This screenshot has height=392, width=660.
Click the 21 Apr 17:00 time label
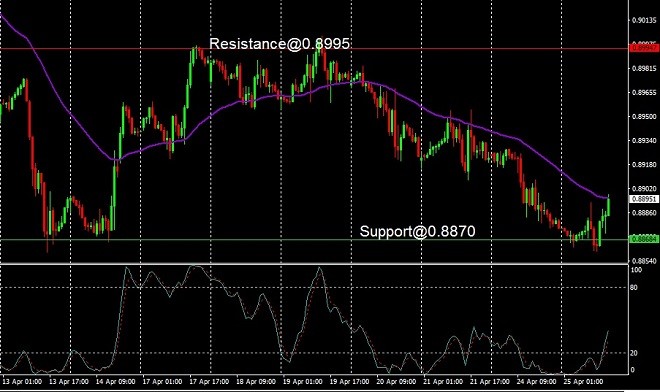[x=490, y=381]
